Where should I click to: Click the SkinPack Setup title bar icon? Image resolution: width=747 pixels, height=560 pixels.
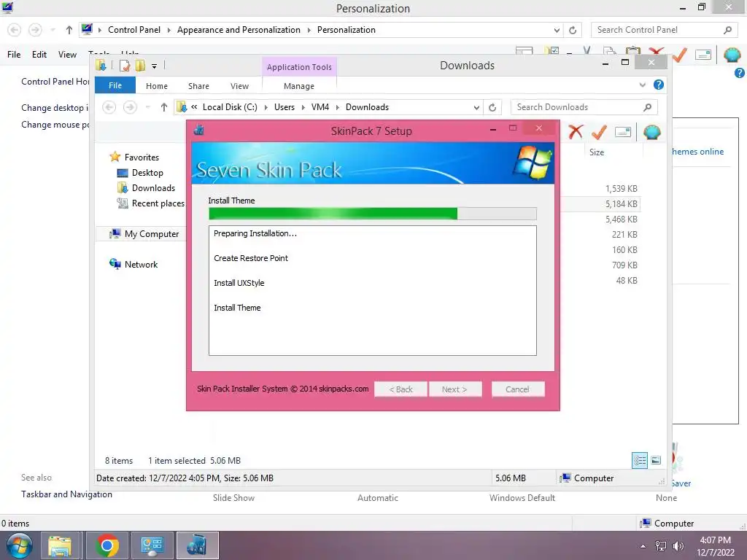[x=198, y=130]
